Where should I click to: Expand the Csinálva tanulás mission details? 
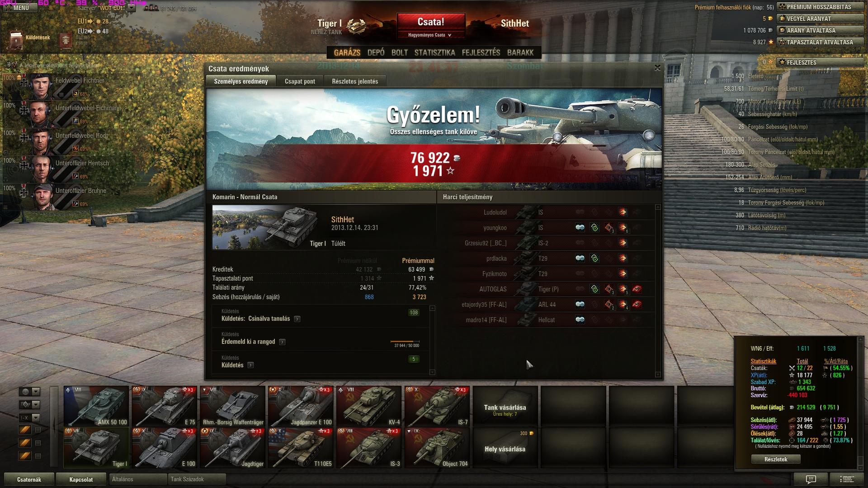pos(297,319)
